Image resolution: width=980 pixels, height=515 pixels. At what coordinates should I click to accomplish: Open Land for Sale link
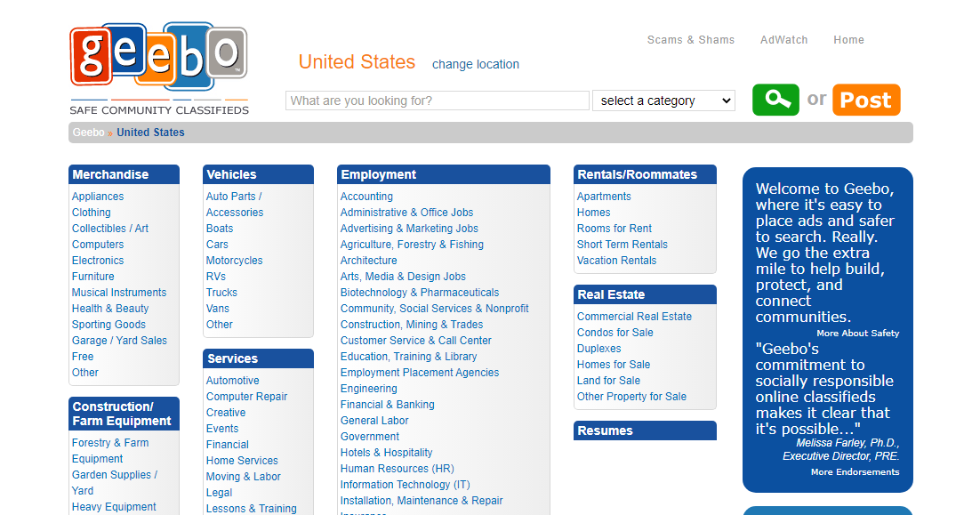pyautogui.click(x=609, y=381)
